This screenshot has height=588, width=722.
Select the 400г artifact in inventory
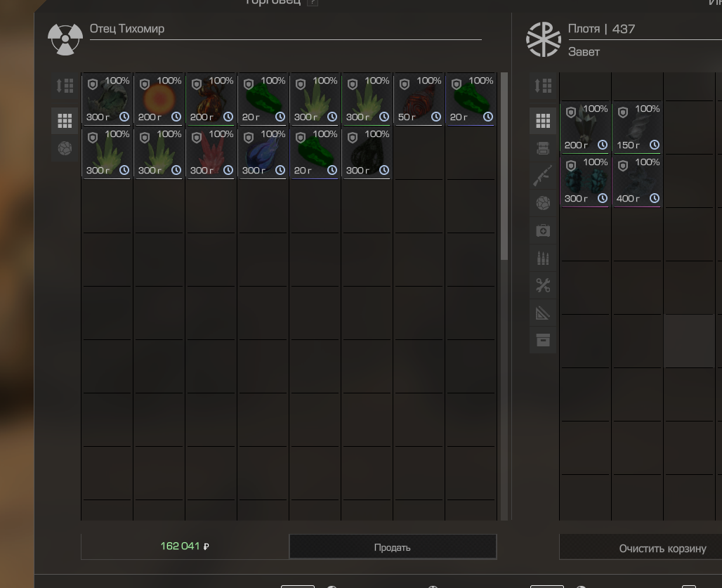(x=637, y=181)
